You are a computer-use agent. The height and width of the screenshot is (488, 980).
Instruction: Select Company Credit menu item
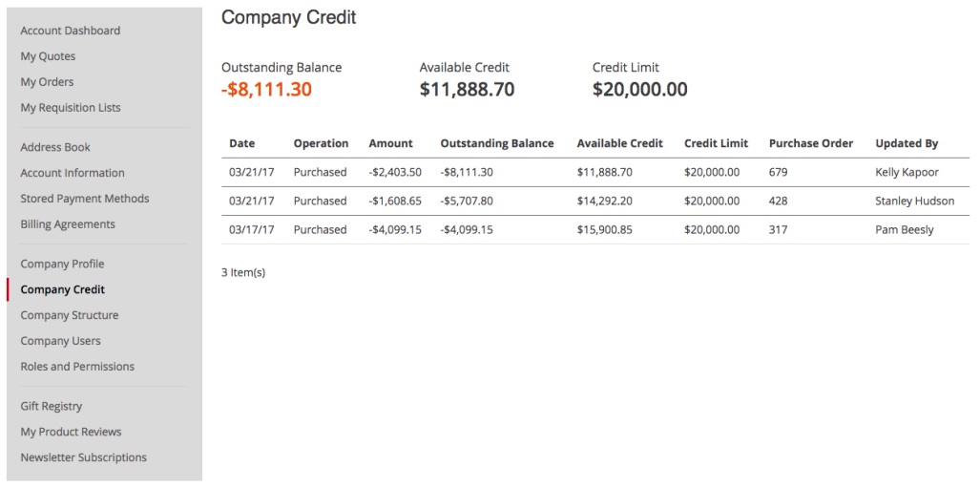[62, 289]
